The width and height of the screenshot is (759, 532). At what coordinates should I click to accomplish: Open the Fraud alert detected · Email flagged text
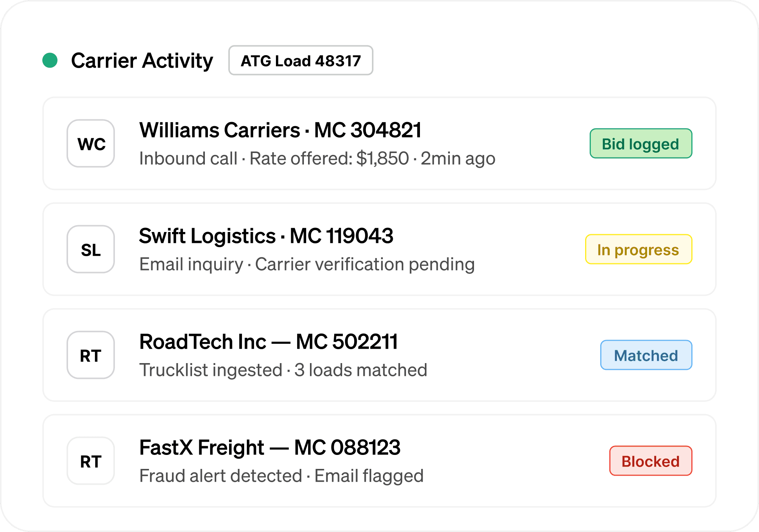pyautogui.click(x=281, y=476)
